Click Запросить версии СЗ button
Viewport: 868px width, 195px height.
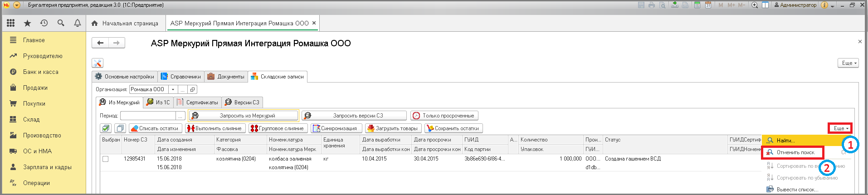pos(354,116)
